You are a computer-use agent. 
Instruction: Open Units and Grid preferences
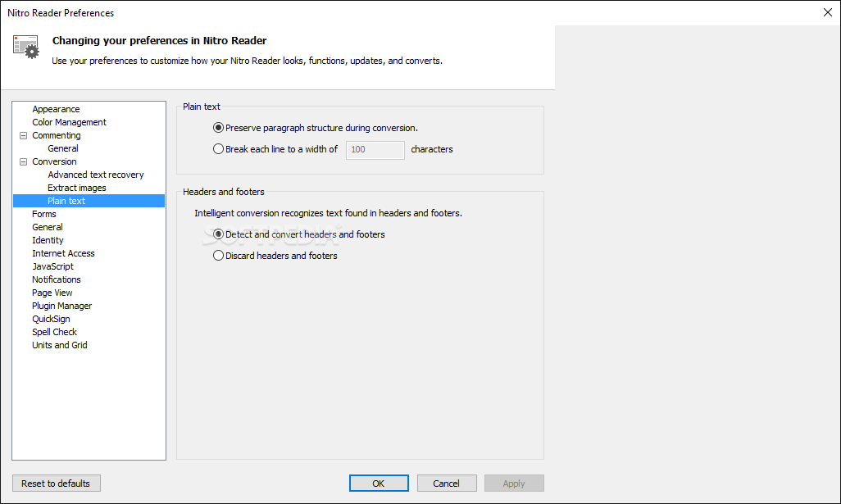point(60,345)
